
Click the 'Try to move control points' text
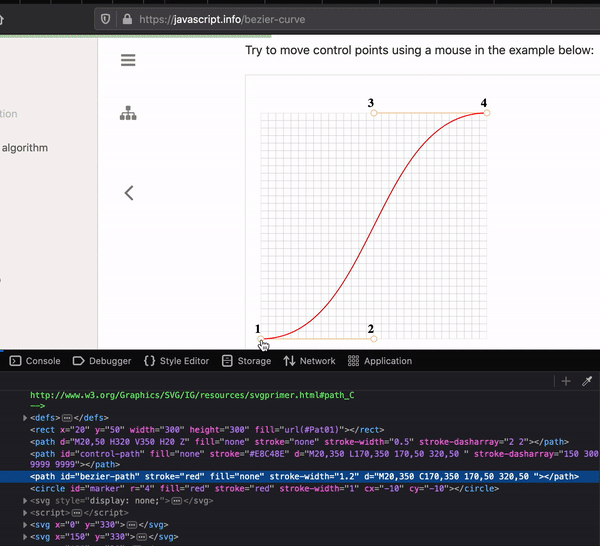419,50
